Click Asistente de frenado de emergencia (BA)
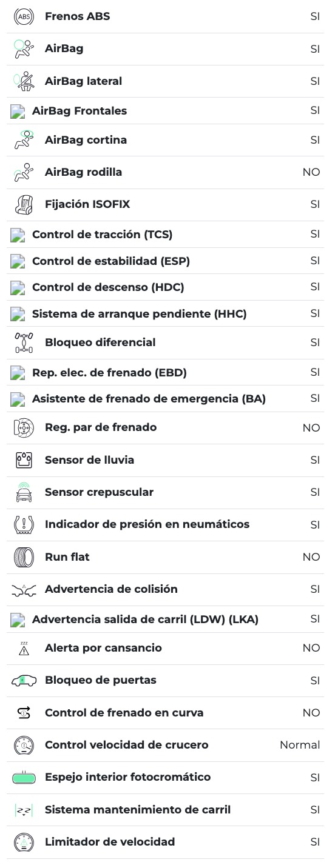The width and height of the screenshot is (335, 868). 149,399
